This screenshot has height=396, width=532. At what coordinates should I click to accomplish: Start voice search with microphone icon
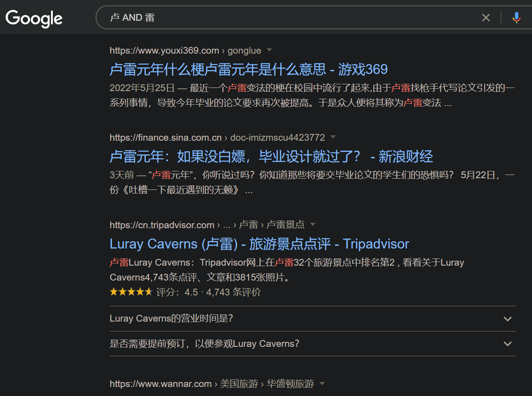coord(516,18)
